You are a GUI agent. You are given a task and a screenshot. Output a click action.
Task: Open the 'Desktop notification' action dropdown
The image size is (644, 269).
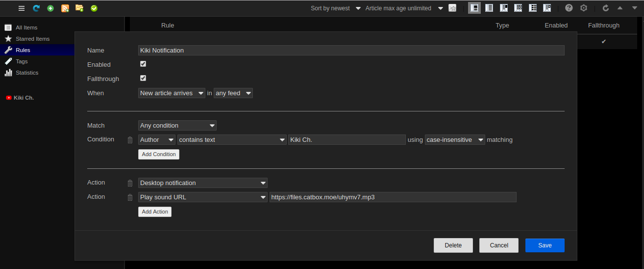[202, 183]
